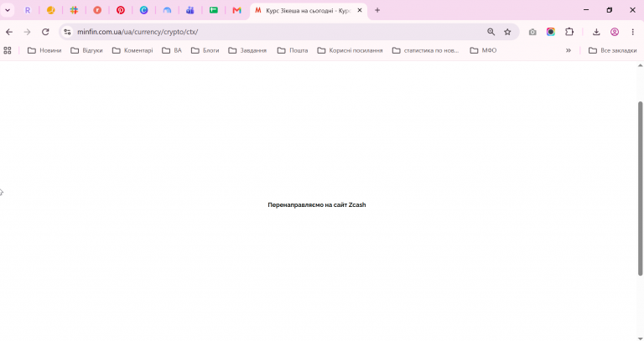
Task: Switch to the orange circle pinned tab
Action: (50, 10)
